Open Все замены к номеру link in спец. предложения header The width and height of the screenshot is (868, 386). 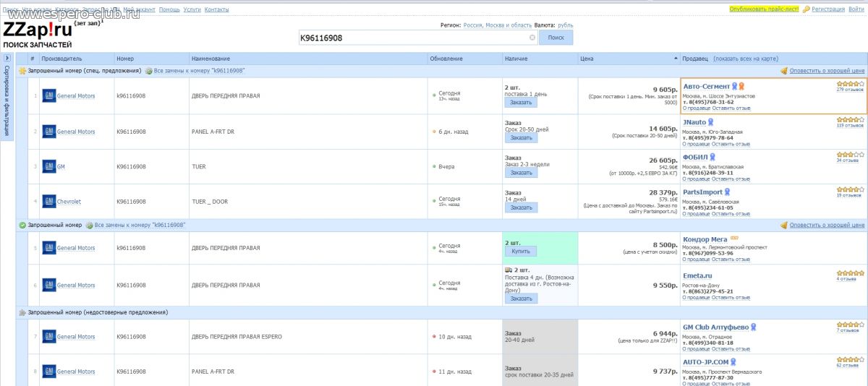[x=199, y=71]
